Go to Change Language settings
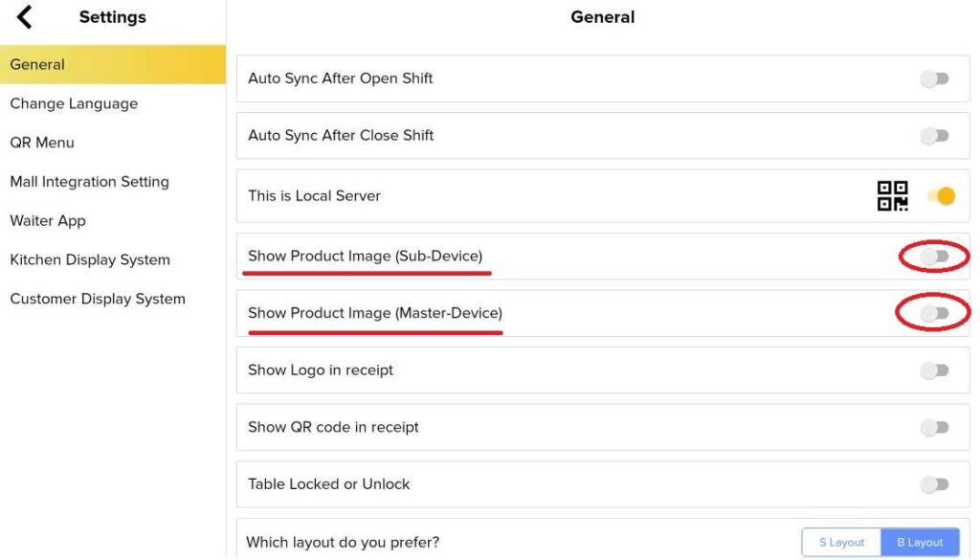This screenshot has height=560, width=980. point(74,103)
